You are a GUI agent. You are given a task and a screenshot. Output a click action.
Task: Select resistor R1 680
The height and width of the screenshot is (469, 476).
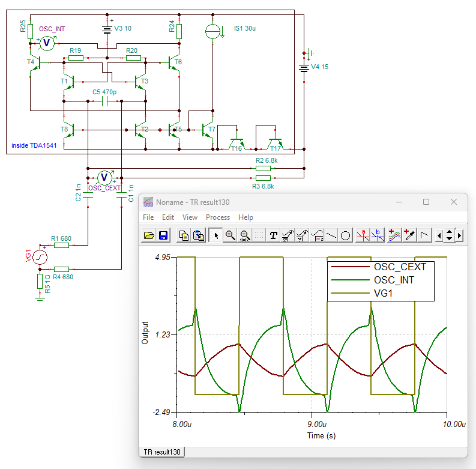[61, 245]
